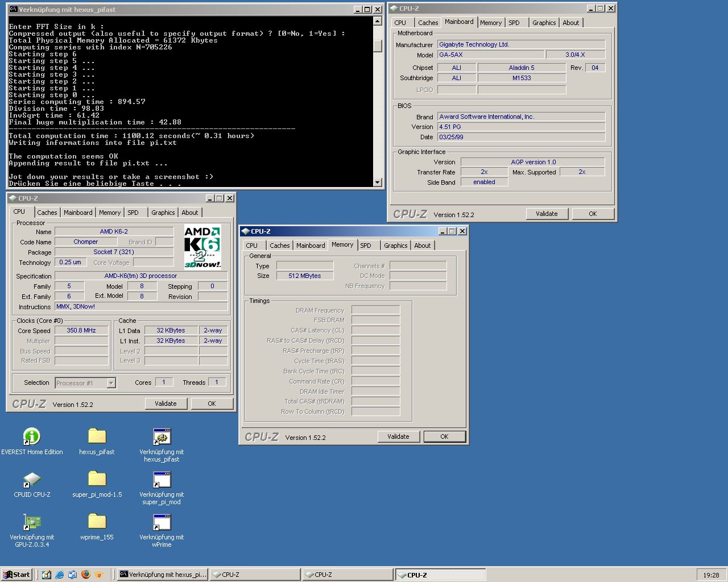This screenshot has height=582, width=728.
Task: Click the console window title bar icon
Action: [x=13, y=9]
